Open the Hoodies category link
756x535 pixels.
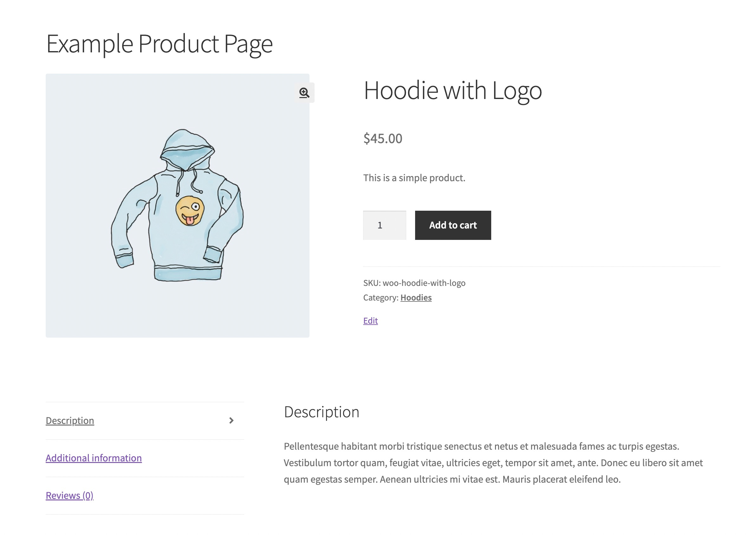[x=416, y=297]
